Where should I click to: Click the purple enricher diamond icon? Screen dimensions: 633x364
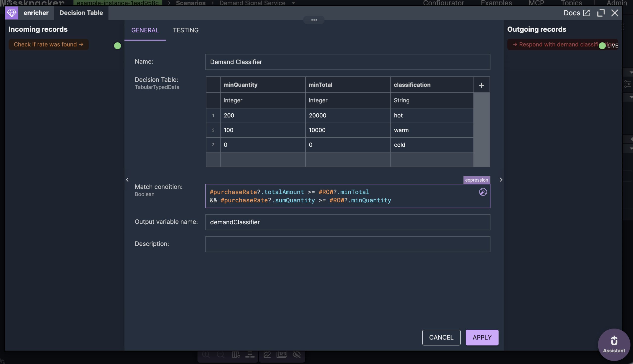[12, 13]
